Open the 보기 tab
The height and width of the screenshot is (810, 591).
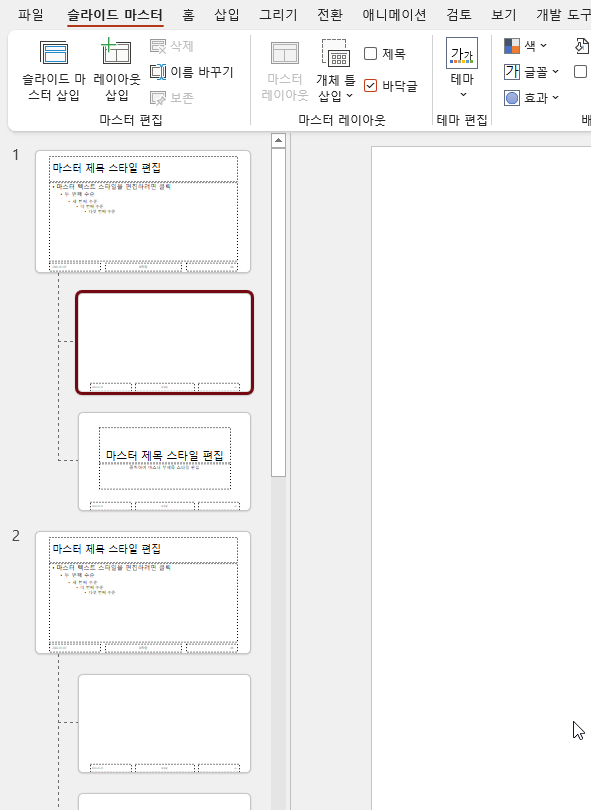coord(504,15)
